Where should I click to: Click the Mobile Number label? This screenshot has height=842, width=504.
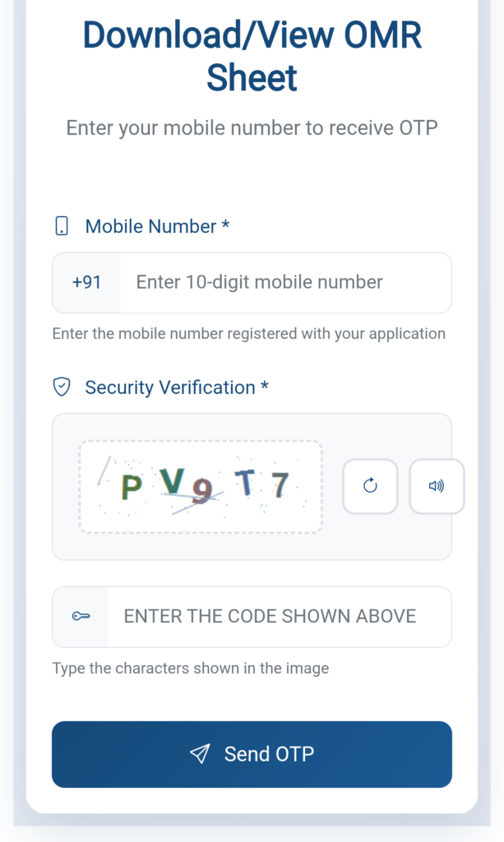click(x=150, y=226)
